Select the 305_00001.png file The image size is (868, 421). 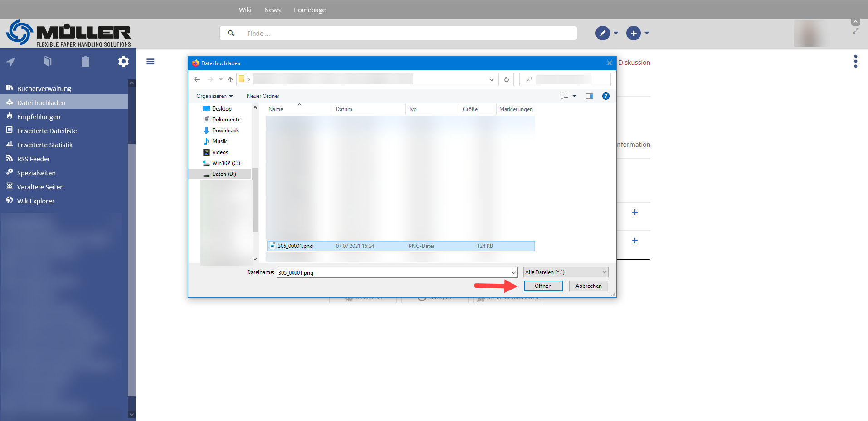coord(295,246)
